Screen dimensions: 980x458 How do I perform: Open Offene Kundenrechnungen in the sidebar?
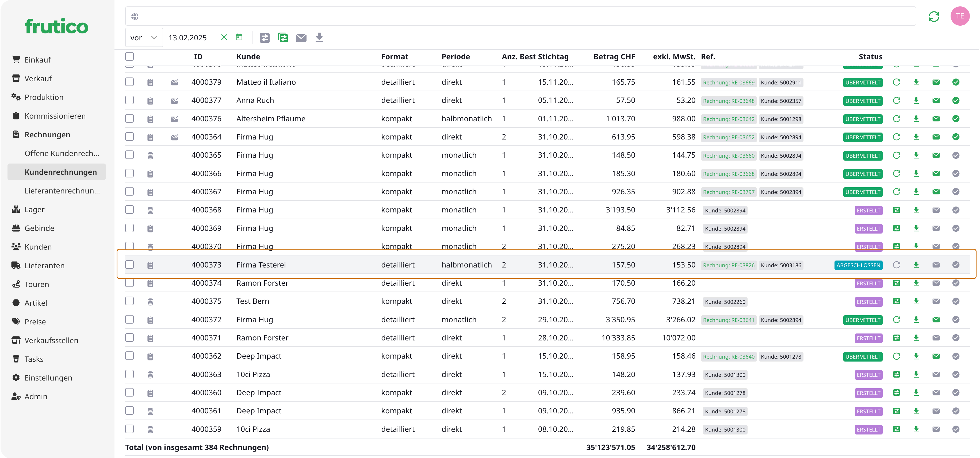pyautogui.click(x=62, y=153)
